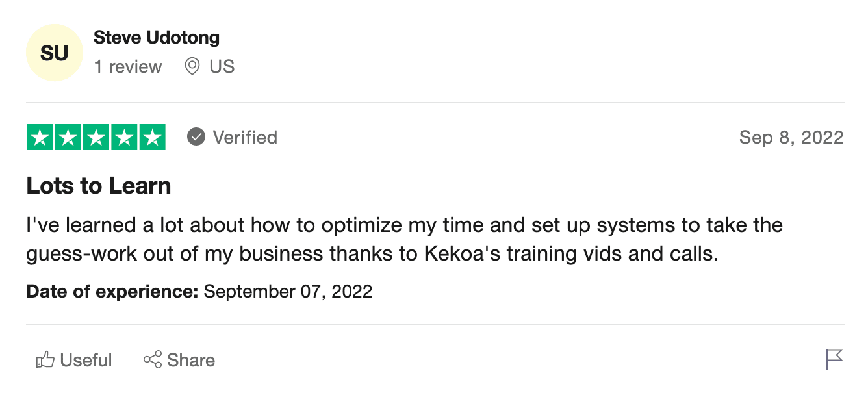Click the "Date of experience" line

(199, 291)
